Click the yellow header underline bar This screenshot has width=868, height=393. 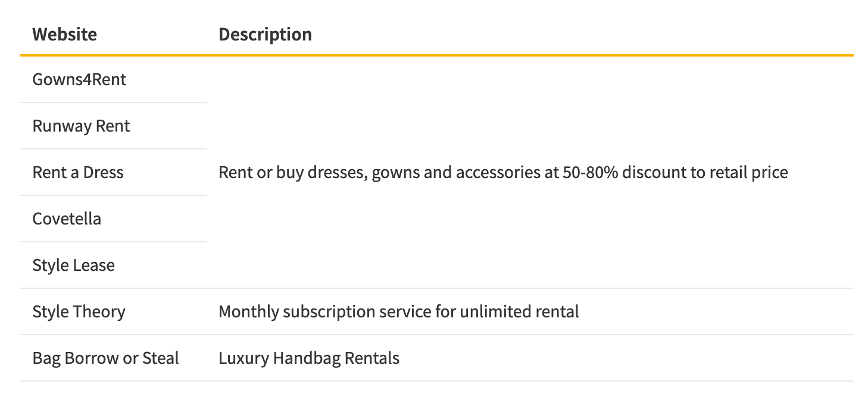[x=436, y=55]
